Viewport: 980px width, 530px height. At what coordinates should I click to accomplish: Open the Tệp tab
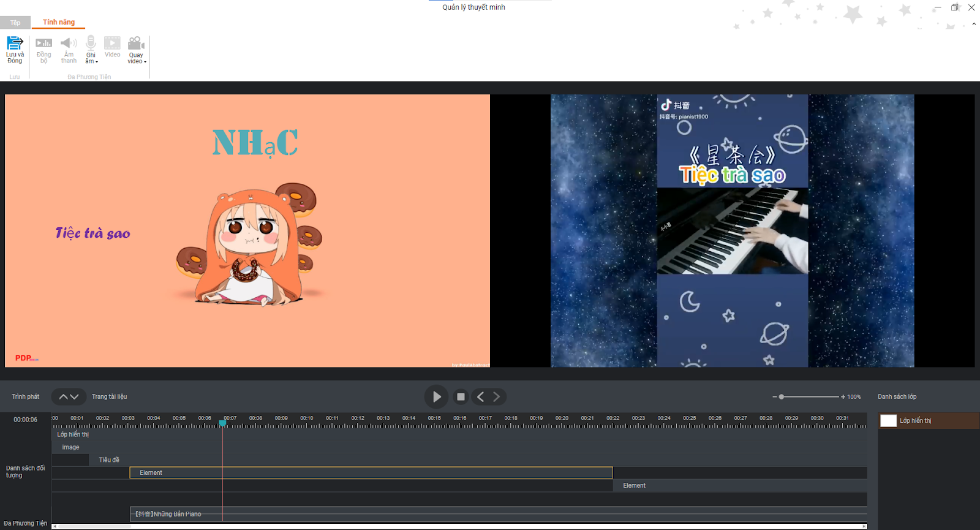tap(15, 23)
